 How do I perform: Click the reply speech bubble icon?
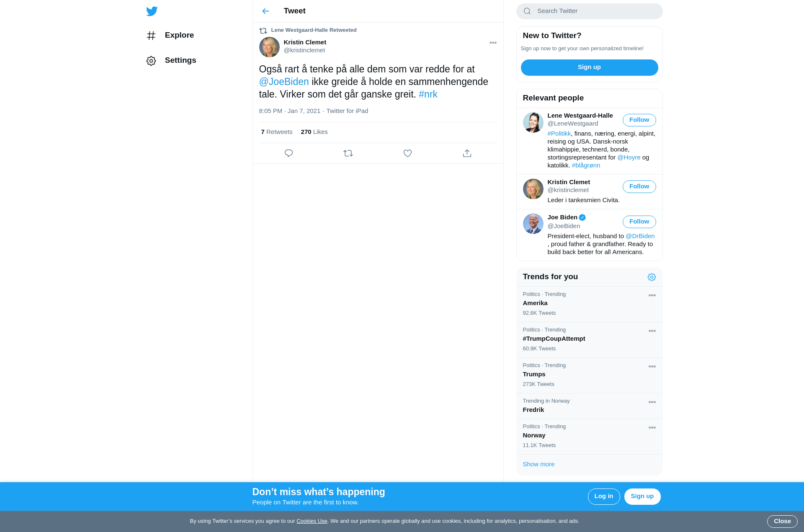pyautogui.click(x=289, y=153)
